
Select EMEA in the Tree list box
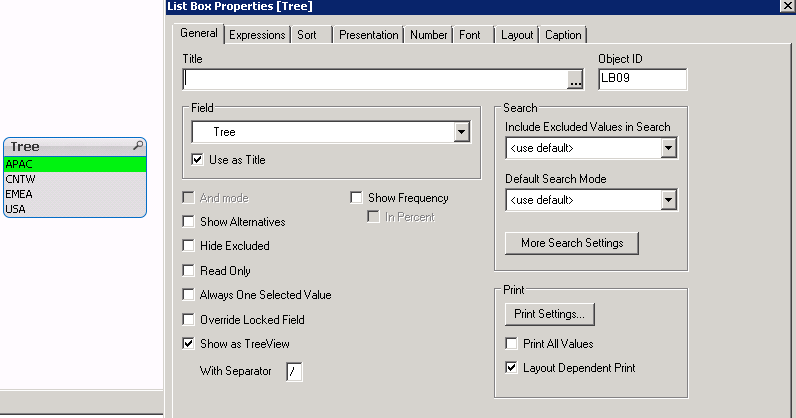tap(20, 194)
